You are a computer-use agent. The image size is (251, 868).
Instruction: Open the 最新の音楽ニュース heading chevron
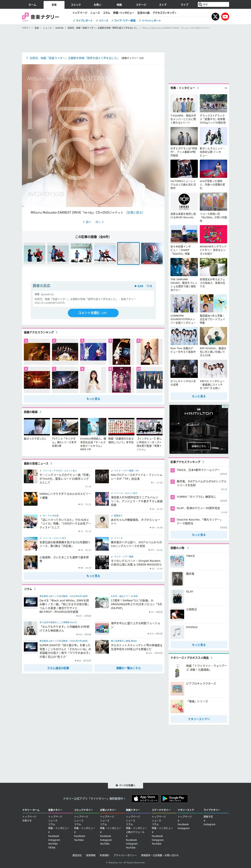click(51, 463)
